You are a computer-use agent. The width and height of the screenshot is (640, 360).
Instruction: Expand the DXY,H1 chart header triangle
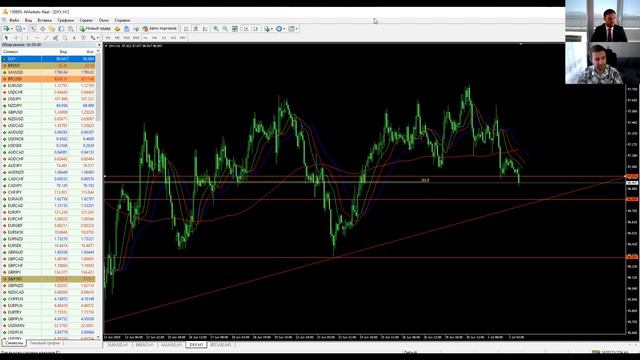click(x=106, y=46)
